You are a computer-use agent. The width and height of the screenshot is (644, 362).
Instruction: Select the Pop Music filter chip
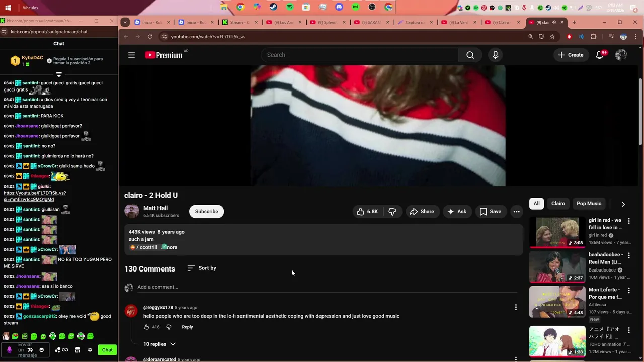589,204
